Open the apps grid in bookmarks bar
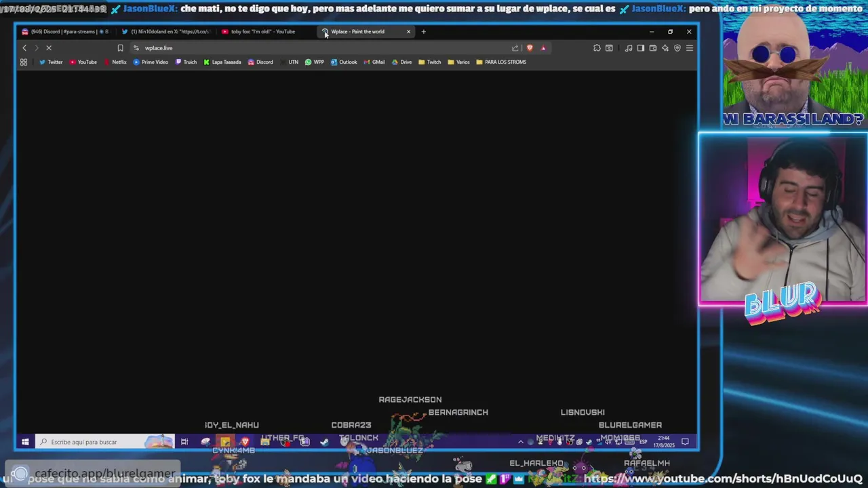 pos(24,62)
